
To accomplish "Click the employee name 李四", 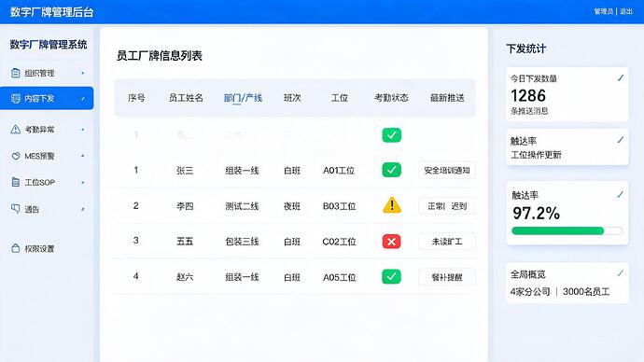I will point(185,206).
